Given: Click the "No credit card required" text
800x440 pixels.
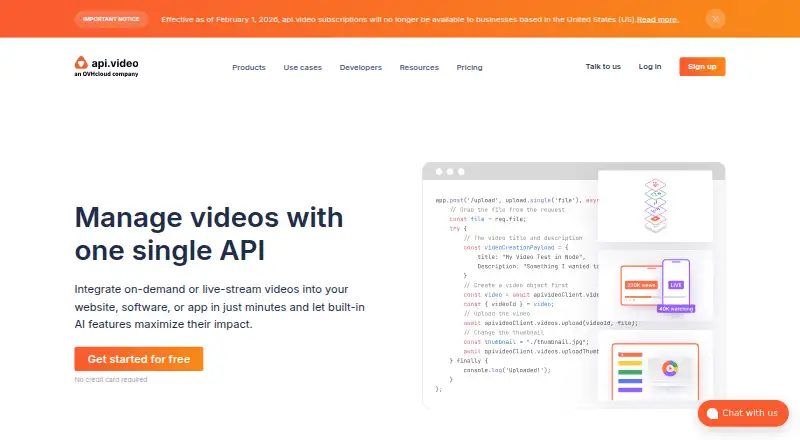Looking at the screenshot, I should [x=111, y=379].
